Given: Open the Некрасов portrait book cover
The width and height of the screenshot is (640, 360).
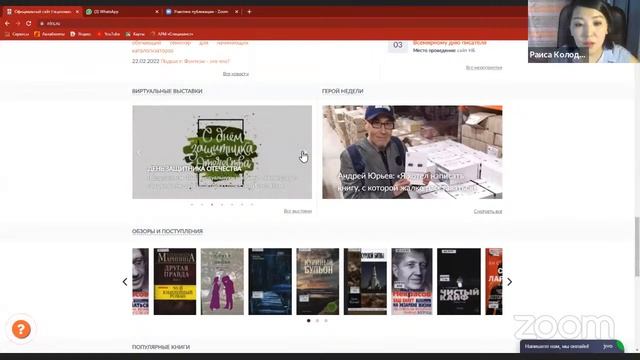Looking at the screenshot, I should [412, 281].
